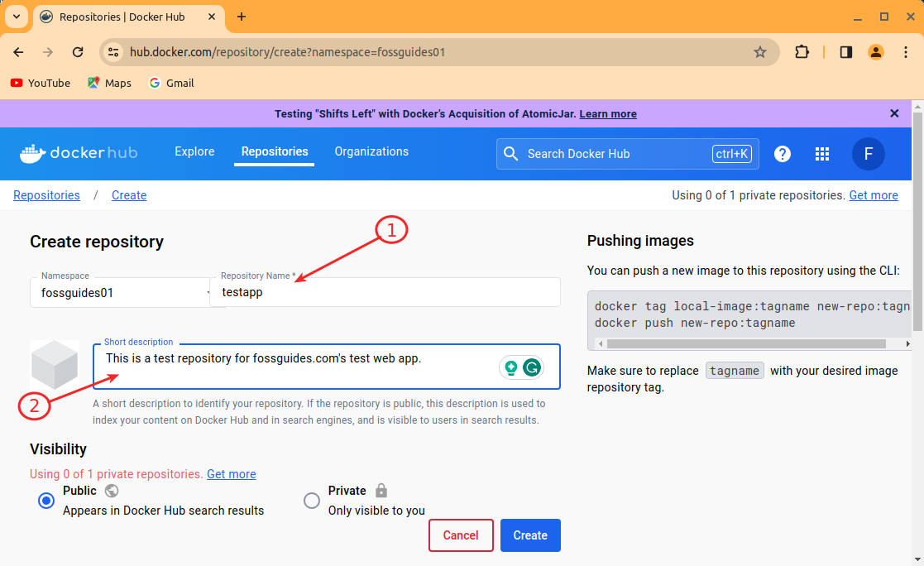The height and width of the screenshot is (566, 924).
Task: Click the Grammarly icon in description field
Action: click(532, 367)
